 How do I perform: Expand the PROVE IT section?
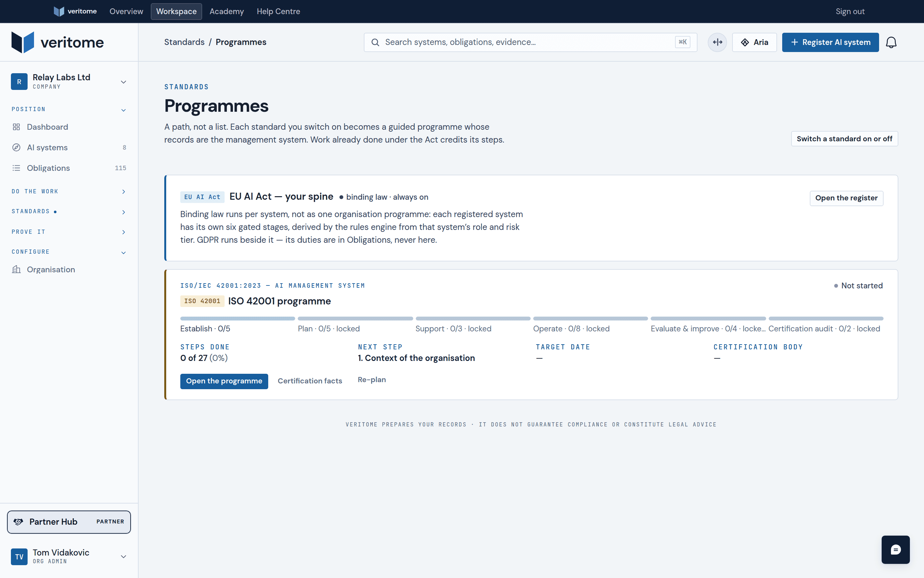tap(123, 232)
